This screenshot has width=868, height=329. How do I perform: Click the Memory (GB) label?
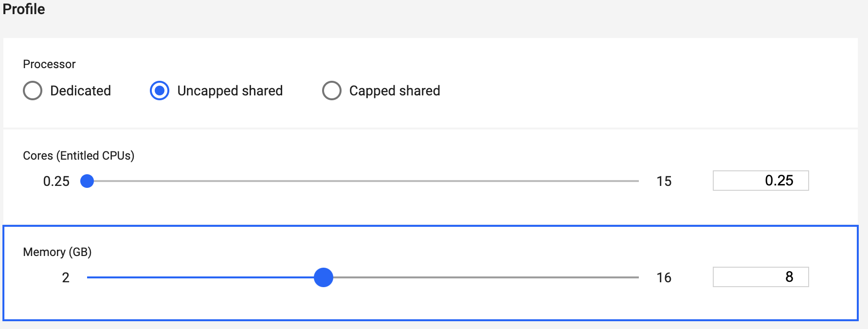pyautogui.click(x=56, y=252)
